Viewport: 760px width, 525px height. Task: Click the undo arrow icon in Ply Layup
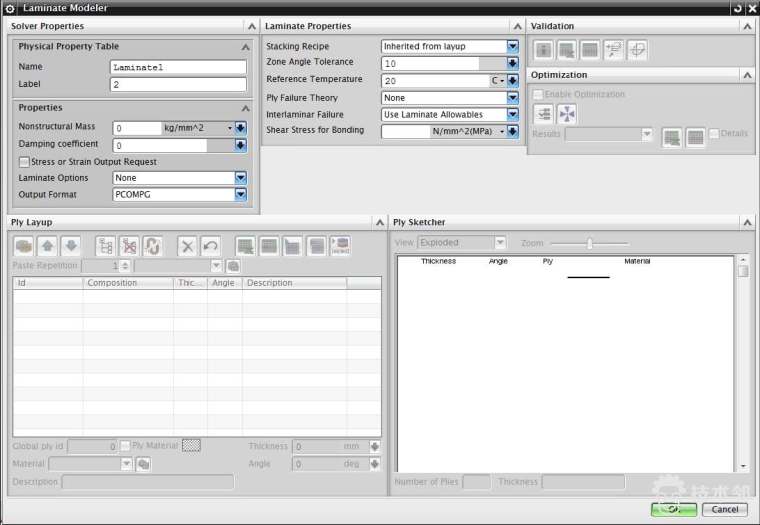pyautogui.click(x=210, y=246)
